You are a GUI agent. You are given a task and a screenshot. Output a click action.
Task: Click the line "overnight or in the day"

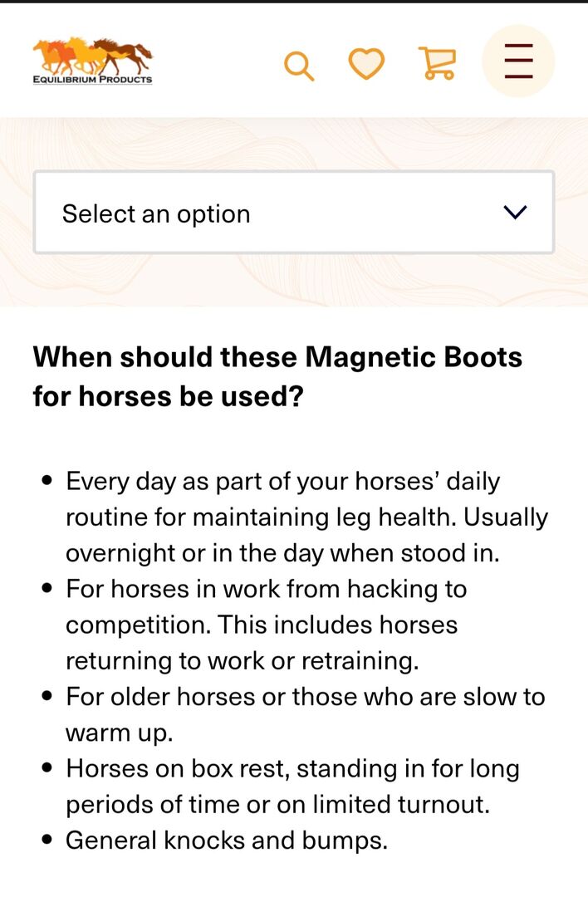pos(282,553)
